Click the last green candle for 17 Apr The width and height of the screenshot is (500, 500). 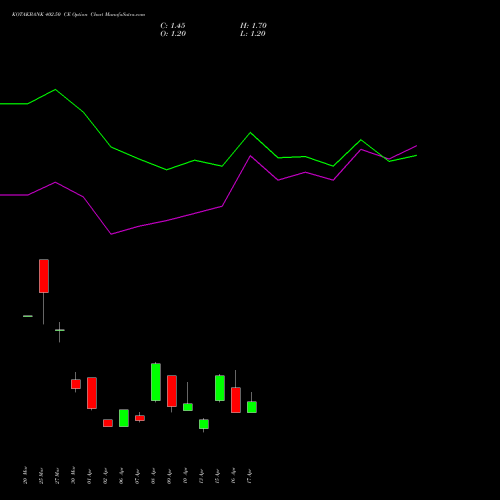pyautogui.click(x=252, y=407)
